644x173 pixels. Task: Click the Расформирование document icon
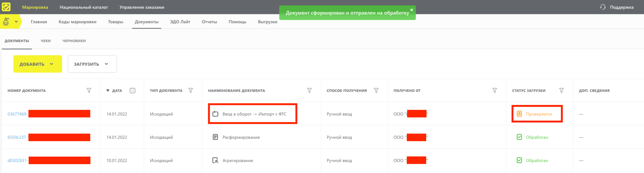coord(215,137)
